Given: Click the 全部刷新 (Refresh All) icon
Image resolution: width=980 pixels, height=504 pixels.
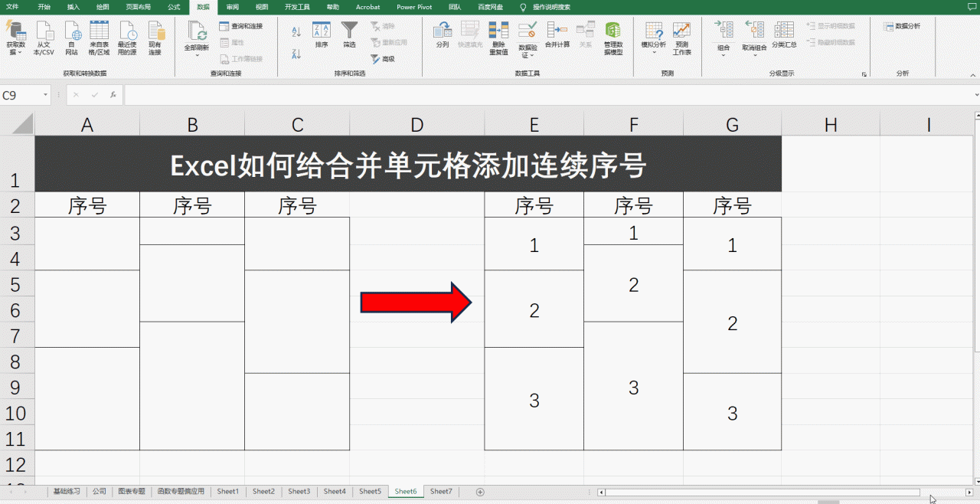Looking at the screenshot, I should pyautogui.click(x=197, y=31).
